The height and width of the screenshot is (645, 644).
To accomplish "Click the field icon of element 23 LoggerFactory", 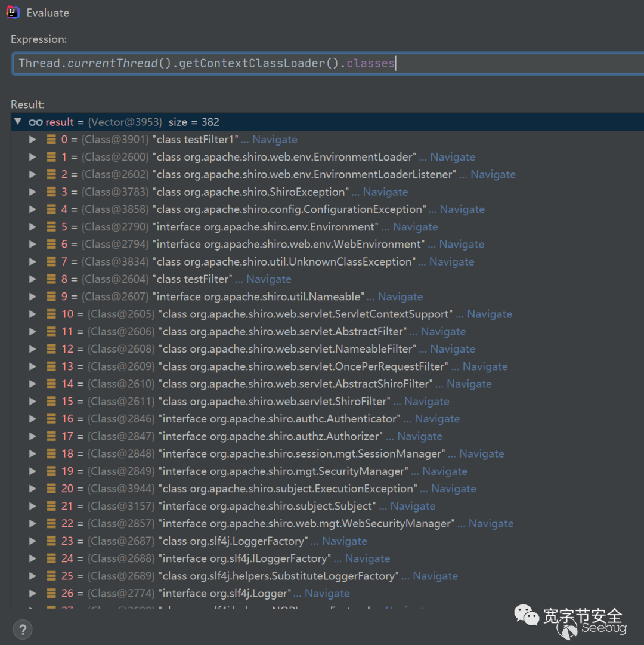I will coord(52,541).
